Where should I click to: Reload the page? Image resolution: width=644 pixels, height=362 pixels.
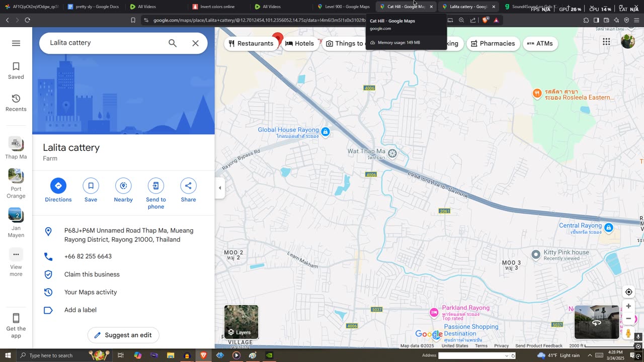point(27,20)
